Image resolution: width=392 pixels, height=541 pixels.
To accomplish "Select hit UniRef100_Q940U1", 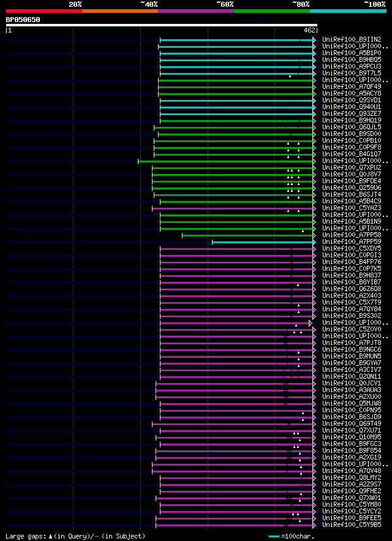I will (x=352, y=107).
